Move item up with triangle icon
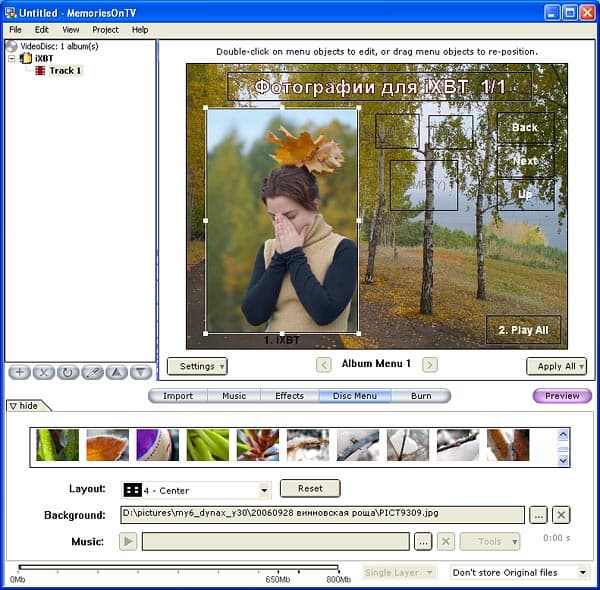Viewport: 600px width, 590px height. 117,372
